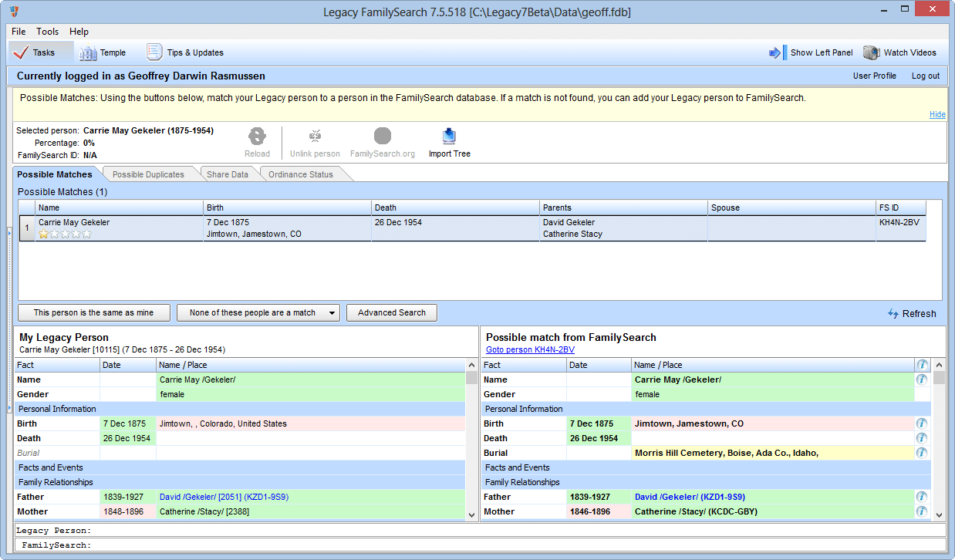The image size is (955, 560).
Task: Open the Tools menu
Action: (48, 32)
